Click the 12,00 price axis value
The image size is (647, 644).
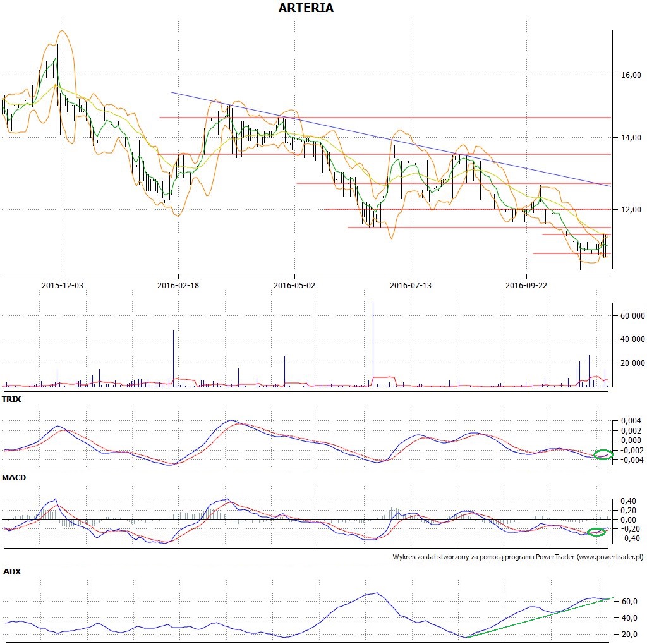[x=631, y=209]
